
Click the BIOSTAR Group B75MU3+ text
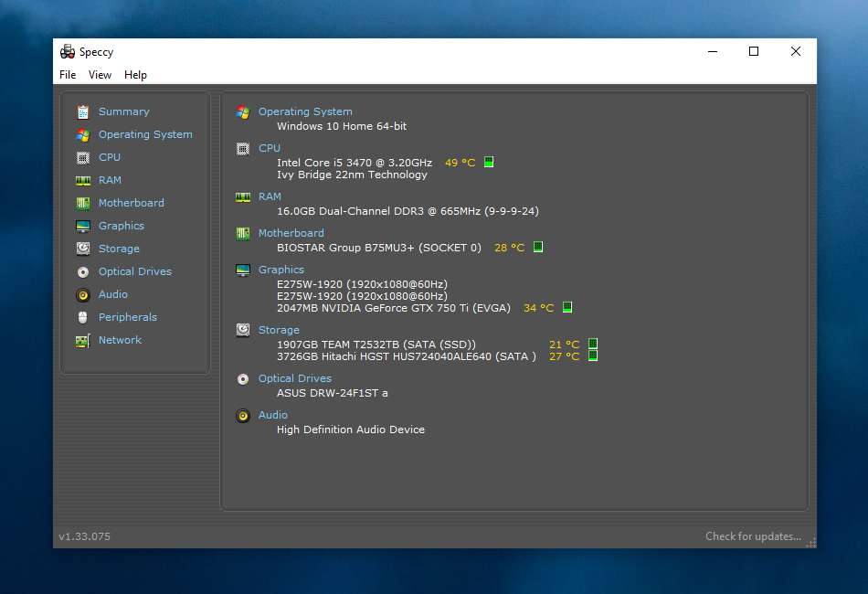pos(378,248)
